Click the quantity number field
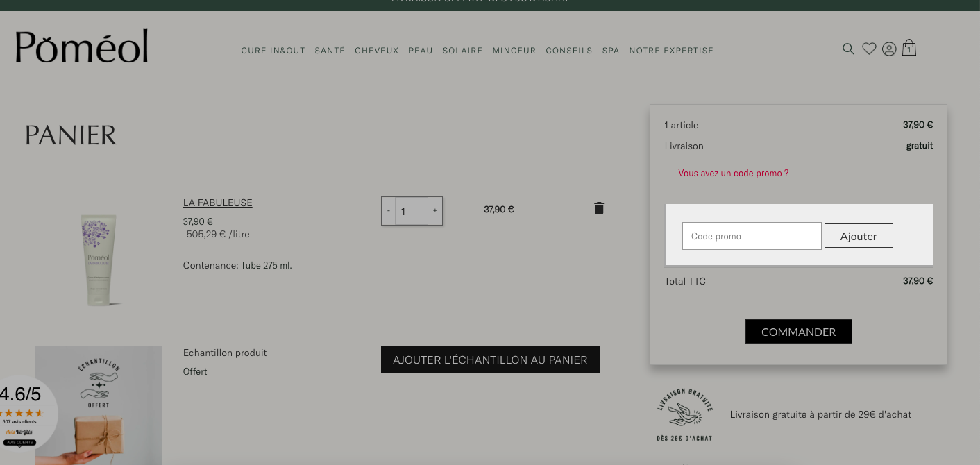The image size is (980, 465). click(x=412, y=211)
